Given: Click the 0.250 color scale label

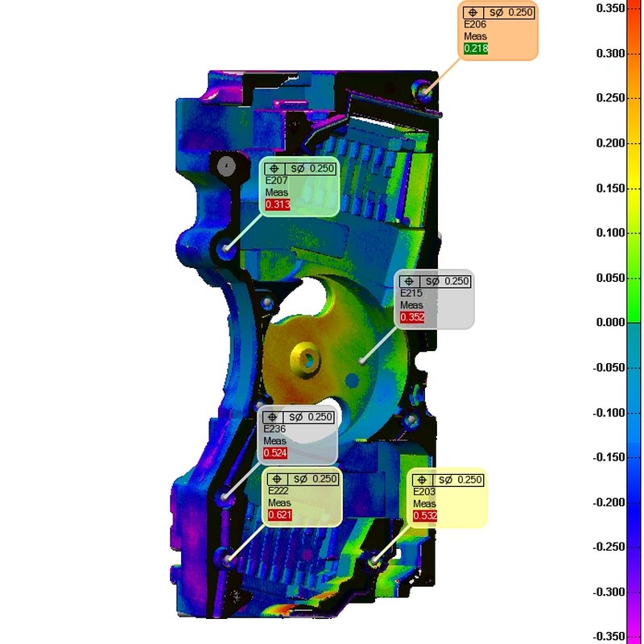Looking at the screenshot, I should (x=610, y=98).
